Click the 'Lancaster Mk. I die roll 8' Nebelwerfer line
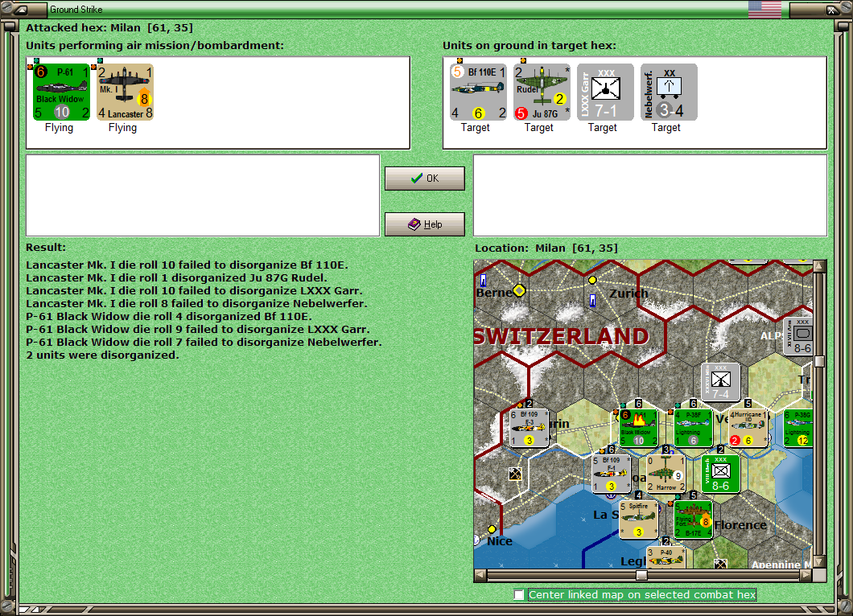Image resolution: width=853 pixels, height=616 pixels. 197,303
